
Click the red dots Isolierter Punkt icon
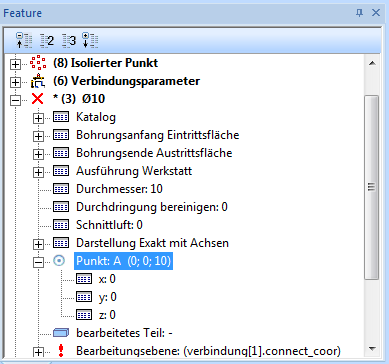(x=38, y=63)
